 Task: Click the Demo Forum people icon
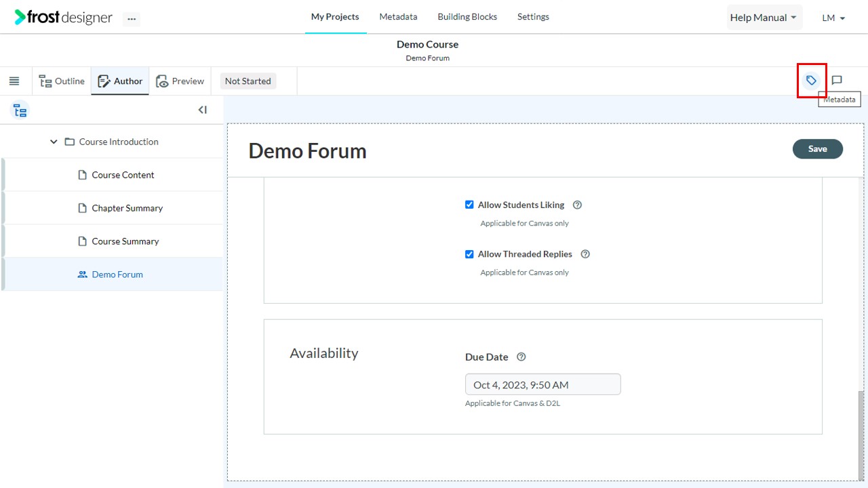(x=83, y=274)
